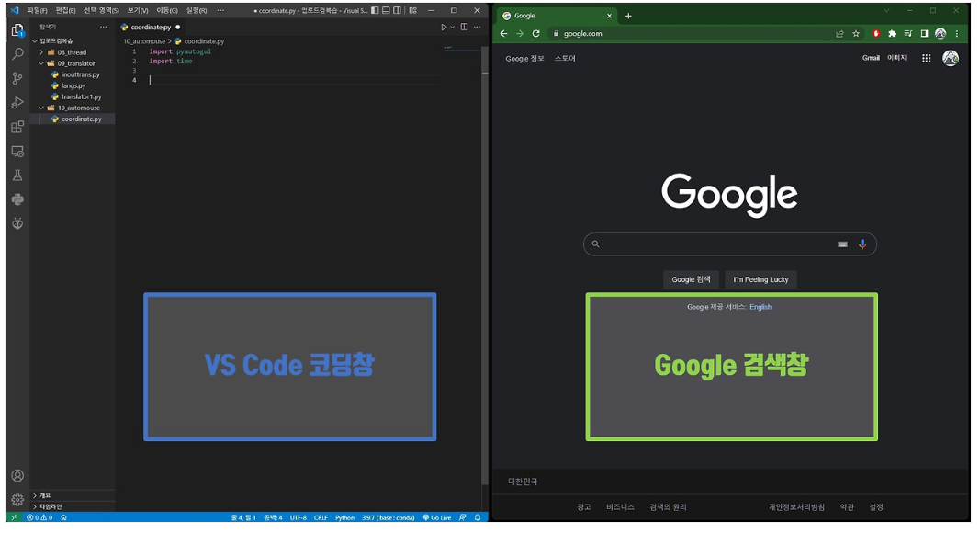Open Source Control view in VS Code
The width and height of the screenshot is (980, 533).
point(17,78)
